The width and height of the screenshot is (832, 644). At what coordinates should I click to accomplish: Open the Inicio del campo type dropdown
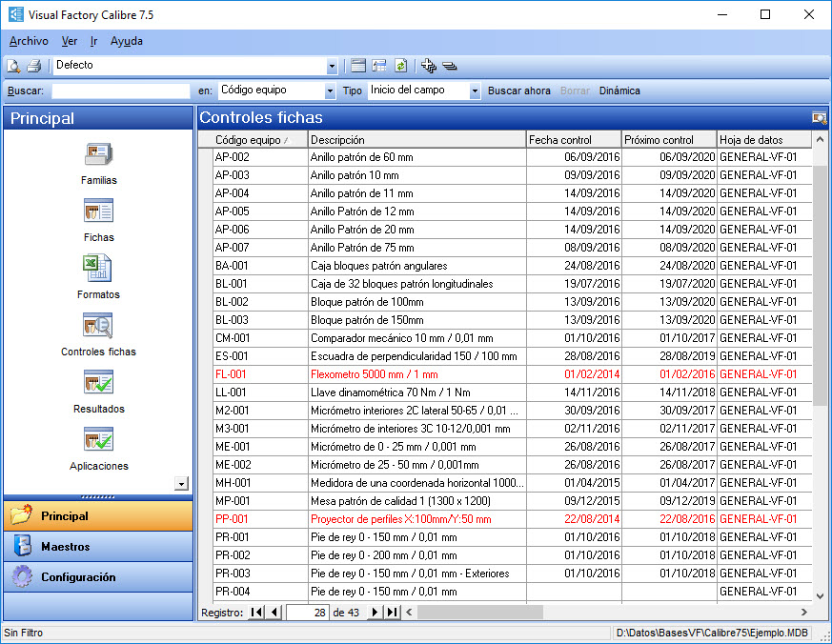pyautogui.click(x=475, y=91)
